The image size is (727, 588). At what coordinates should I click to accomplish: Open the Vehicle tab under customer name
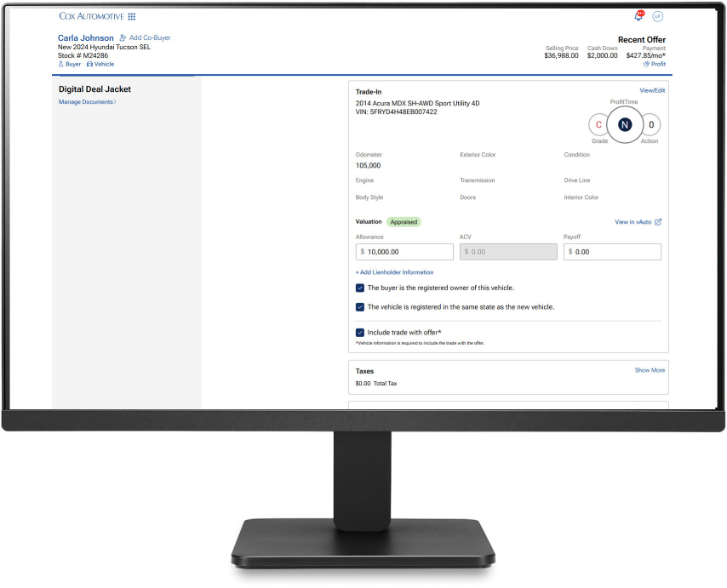pyautogui.click(x=100, y=64)
